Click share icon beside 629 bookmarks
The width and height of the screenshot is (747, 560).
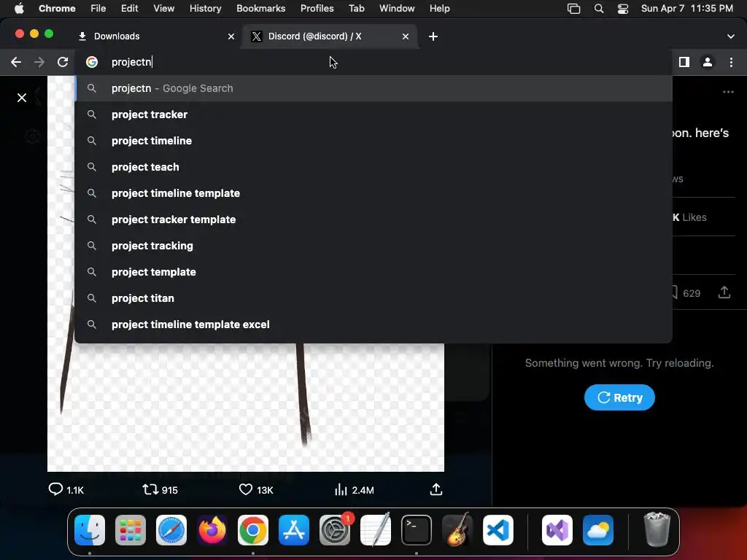(724, 292)
